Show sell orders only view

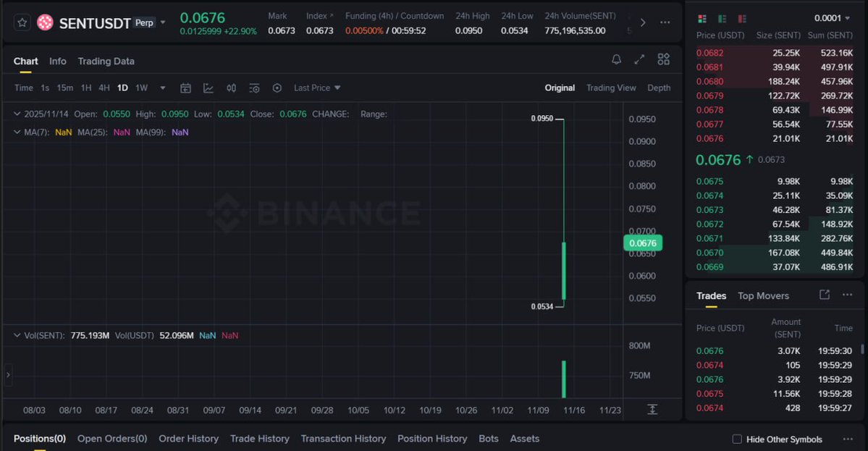pyautogui.click(x=742, y=19)
